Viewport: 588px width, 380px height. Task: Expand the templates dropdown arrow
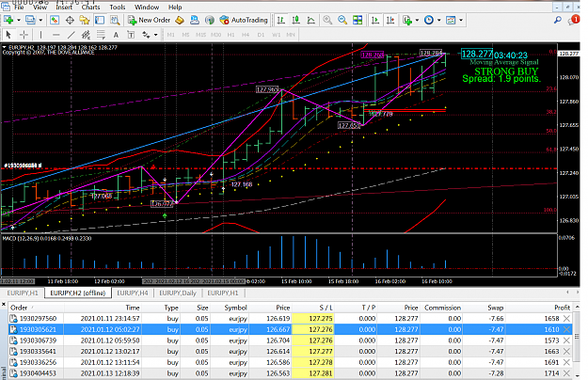pos(461,20)
